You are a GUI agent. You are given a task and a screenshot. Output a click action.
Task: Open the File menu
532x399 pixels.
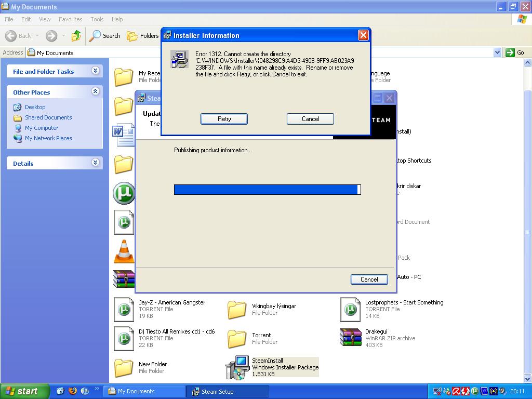pyautogui.click(x=9, y=19)
